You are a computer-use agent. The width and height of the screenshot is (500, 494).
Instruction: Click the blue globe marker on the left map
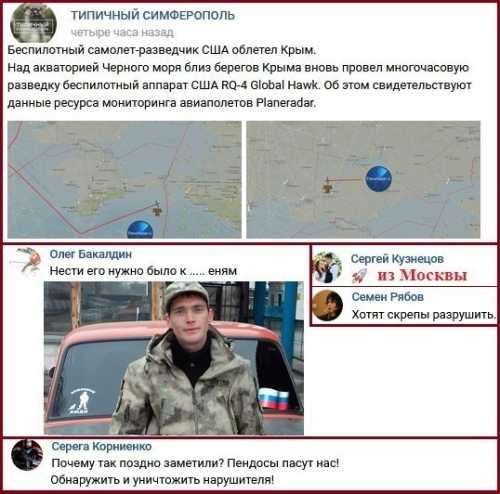140,229
